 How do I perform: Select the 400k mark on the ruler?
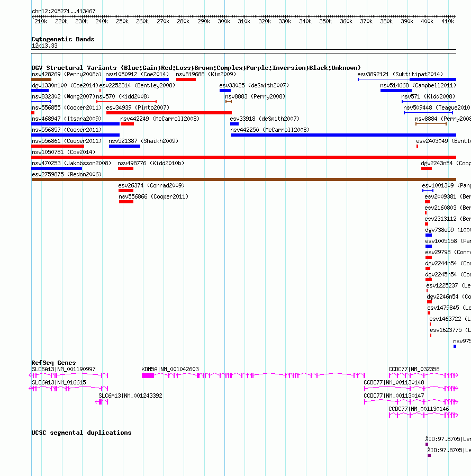[x=427, y=21]
